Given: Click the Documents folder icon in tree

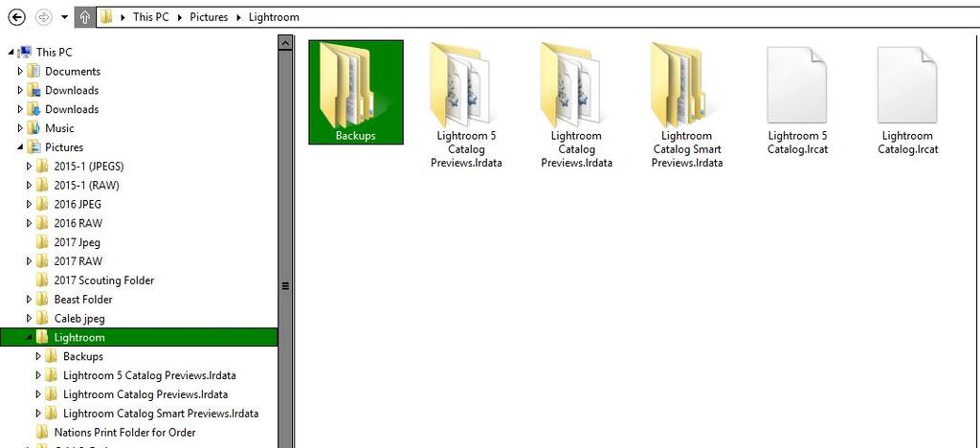Looking at the screenshot, I should (x=33, y=71).
